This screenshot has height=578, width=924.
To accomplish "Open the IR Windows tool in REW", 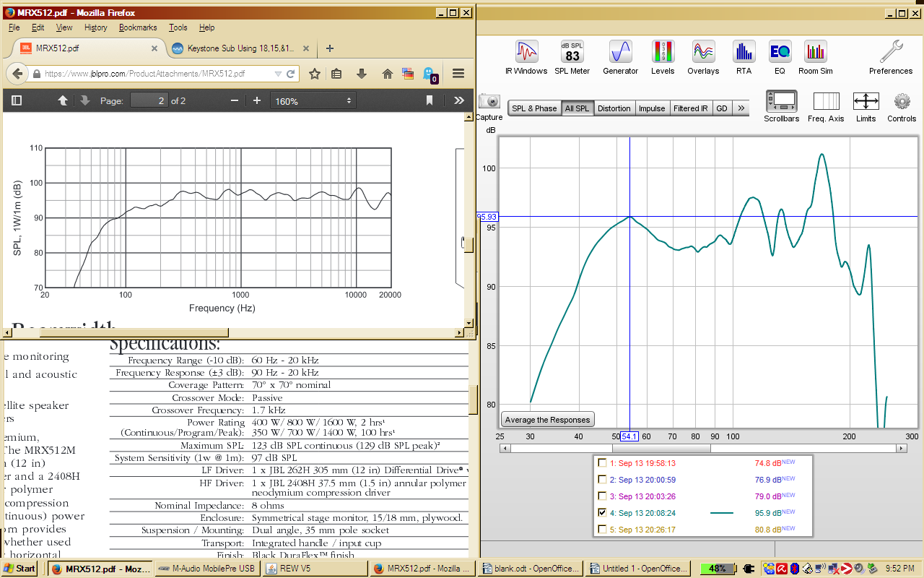I will point(526,57).
